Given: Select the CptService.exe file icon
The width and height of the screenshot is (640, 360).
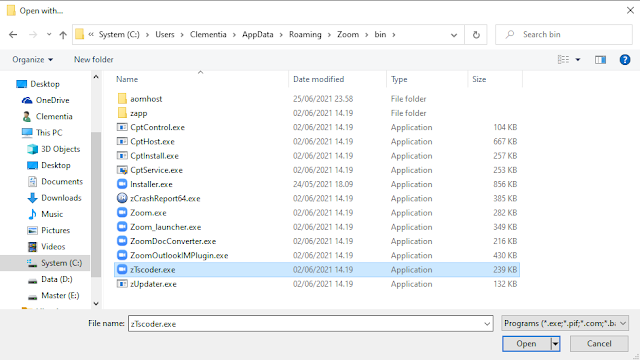Looking at the screenshot, I should [x=122, y=170].
